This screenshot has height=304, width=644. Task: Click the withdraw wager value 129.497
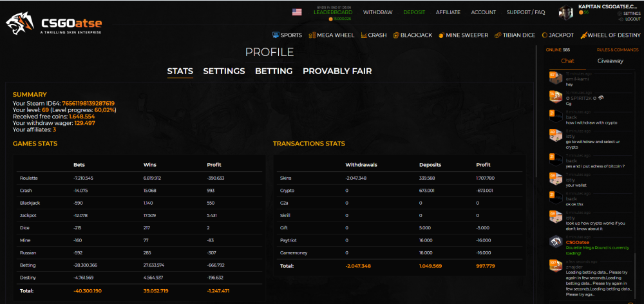(x=85, y=123)
